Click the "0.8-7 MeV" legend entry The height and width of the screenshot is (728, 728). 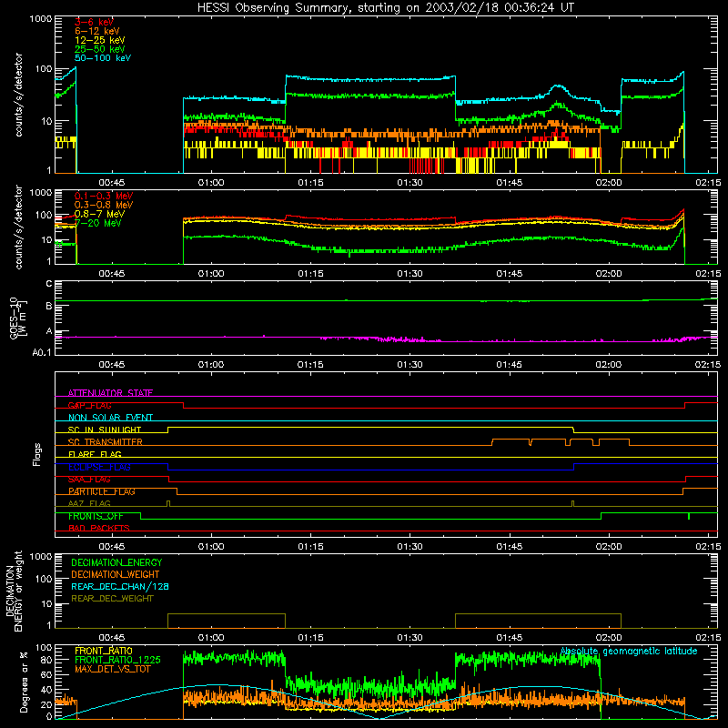tap(99, 214)
